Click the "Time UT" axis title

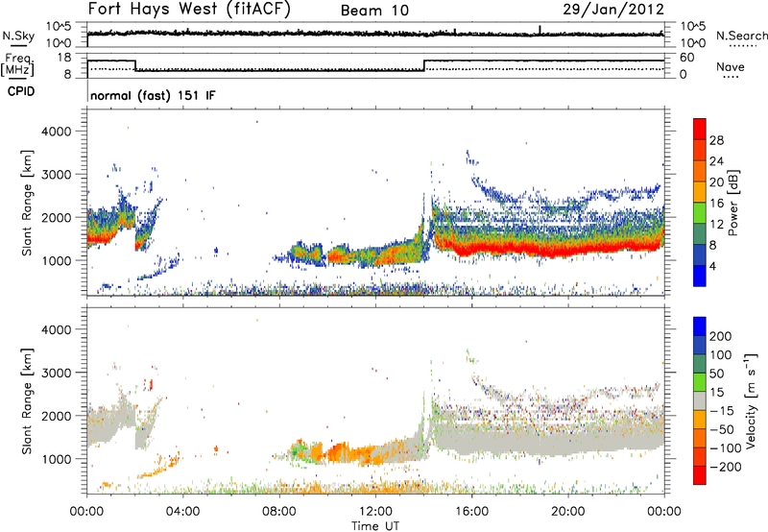point(375,526)
